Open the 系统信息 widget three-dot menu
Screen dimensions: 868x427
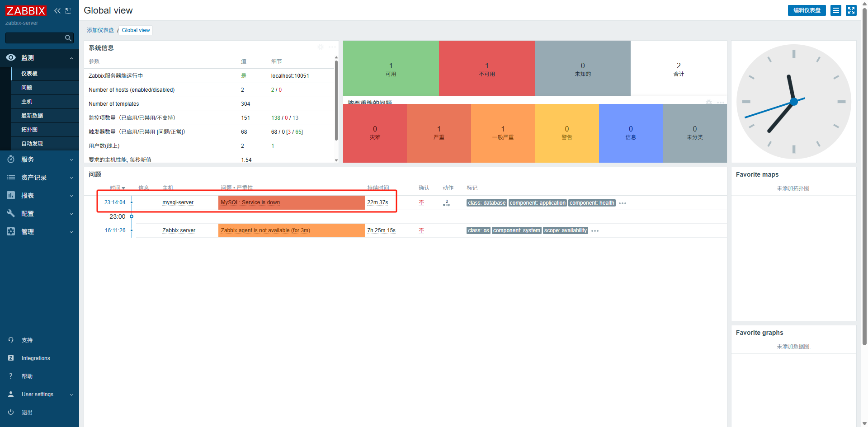click(x=332, y=47)
